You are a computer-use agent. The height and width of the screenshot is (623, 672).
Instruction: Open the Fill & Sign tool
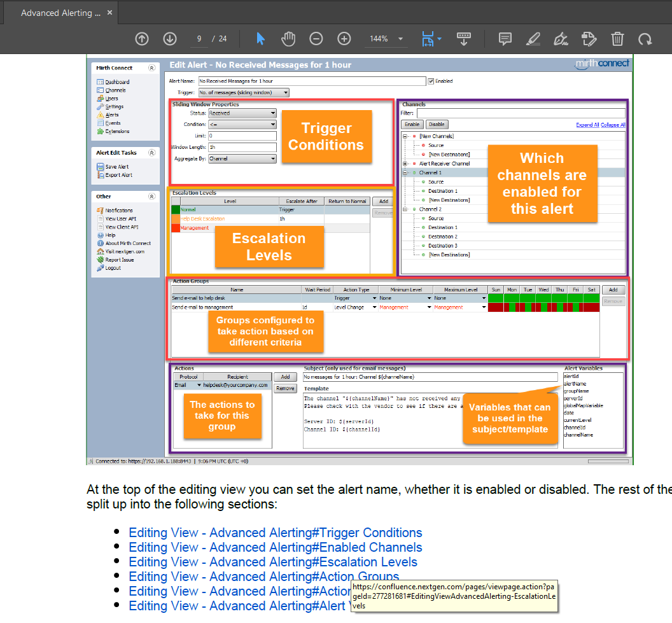pyautogui.click(x=589, y=38)
